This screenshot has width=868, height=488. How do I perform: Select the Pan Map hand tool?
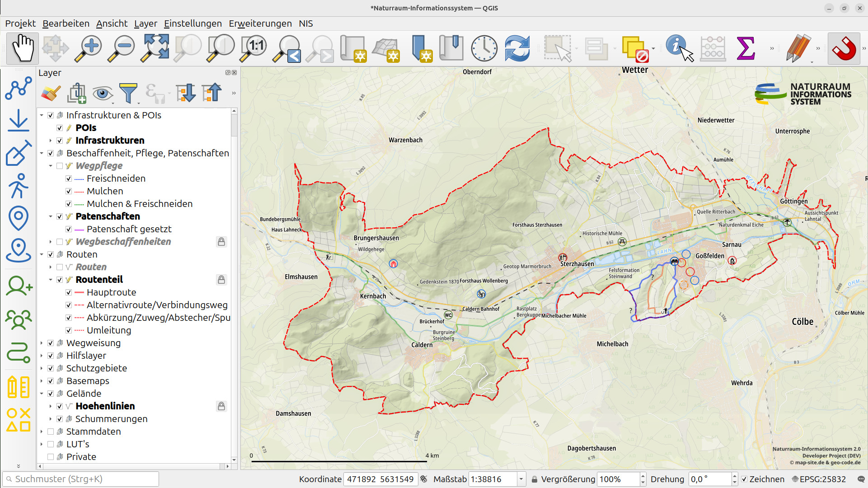tap(23, 48)
